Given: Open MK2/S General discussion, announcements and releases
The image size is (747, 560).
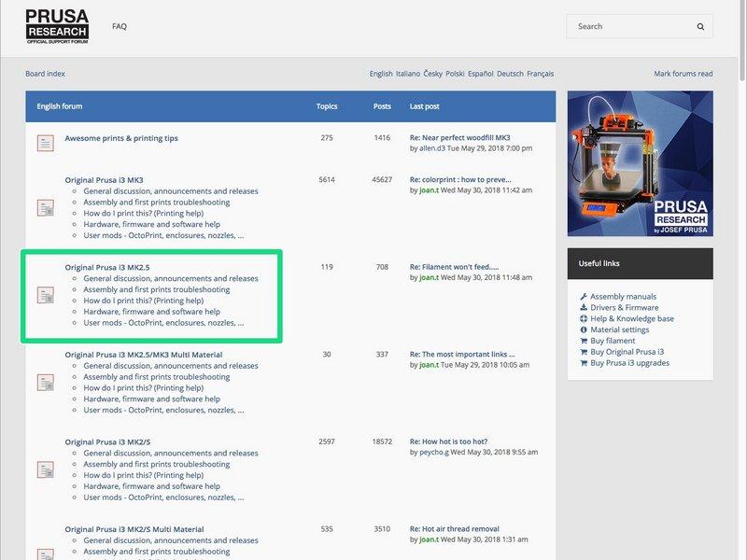Looking at the screenshot, I should [171, 453].
